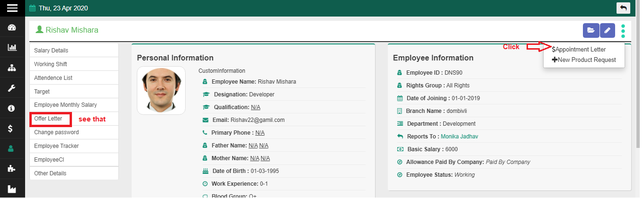The image size is (644, 198).
Task: Expand the Other Details section
Action: (x=50, y=173)
